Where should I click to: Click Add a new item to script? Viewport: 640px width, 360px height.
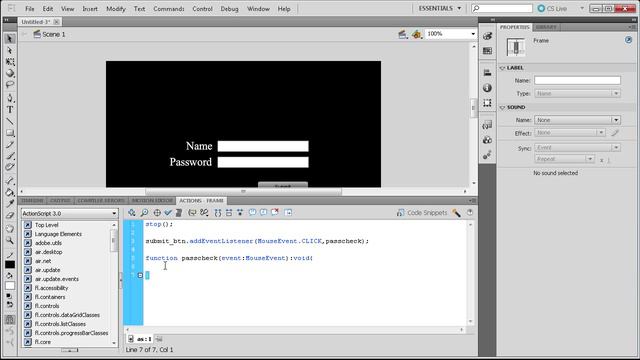tap(131, 212)
